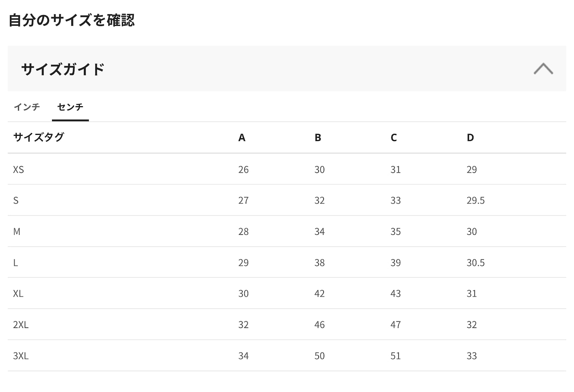Click column header B
The width and height of the screenshot is (574, 392).
[x=317, y=138]
